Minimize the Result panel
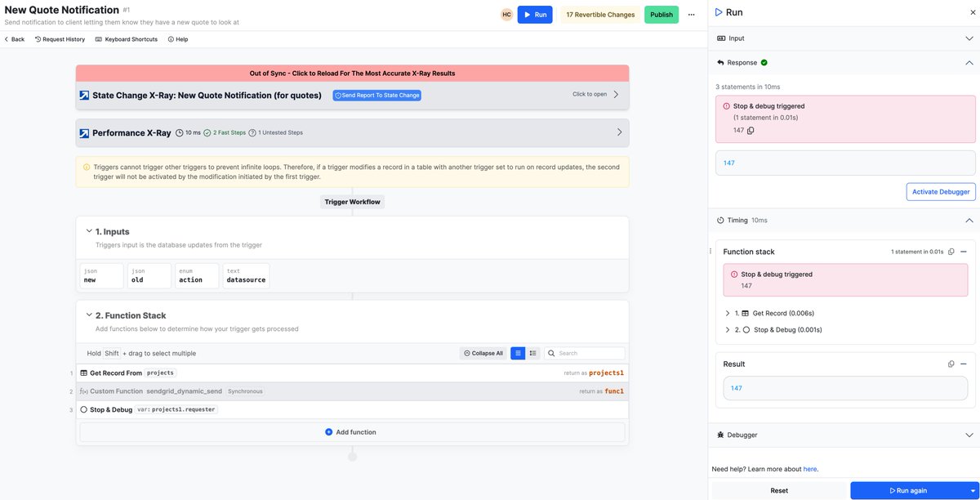The image size is (980, 500). 964,364
